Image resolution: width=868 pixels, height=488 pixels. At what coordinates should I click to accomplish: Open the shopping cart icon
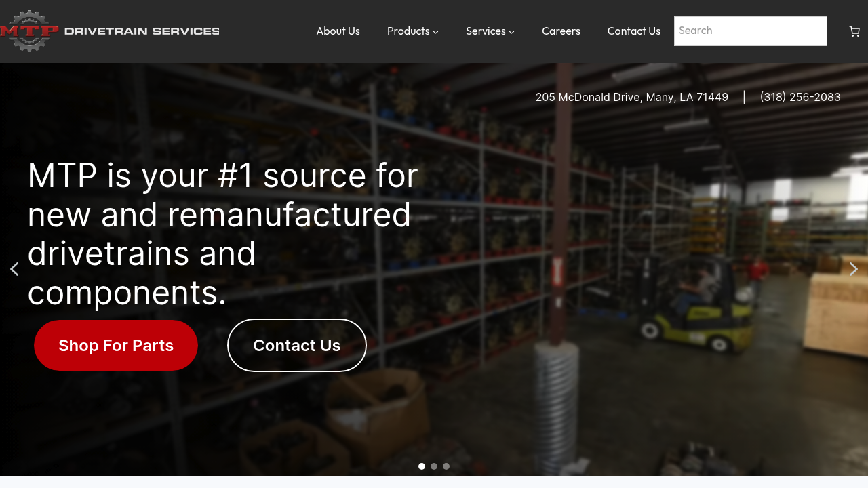pos(854,31)
